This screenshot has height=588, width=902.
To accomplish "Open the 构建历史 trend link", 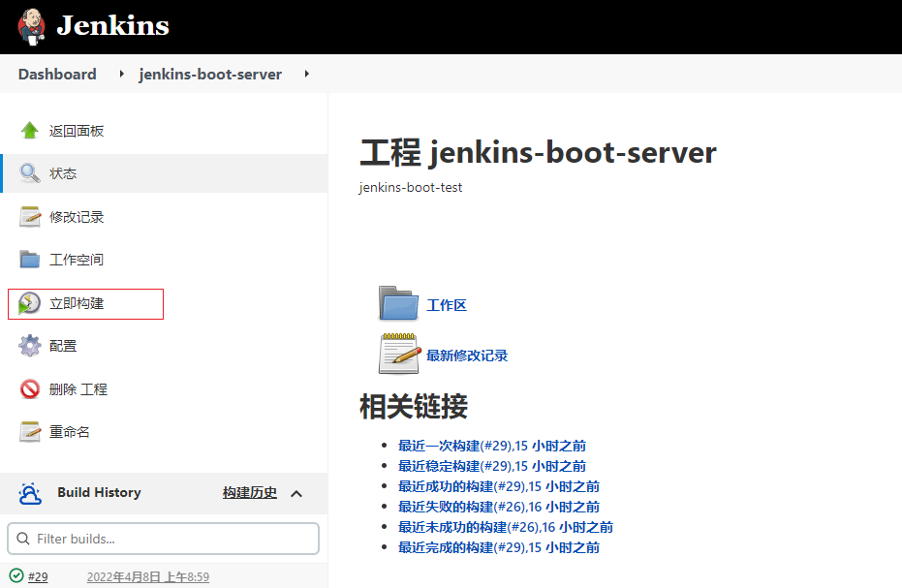I will click(250, 492).
